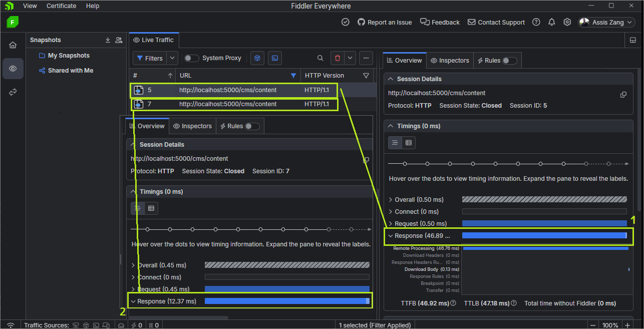Expand the Overall (0.45 ms) timing row
This screenshot has width=644, height=329.
(x=133, y=265)
